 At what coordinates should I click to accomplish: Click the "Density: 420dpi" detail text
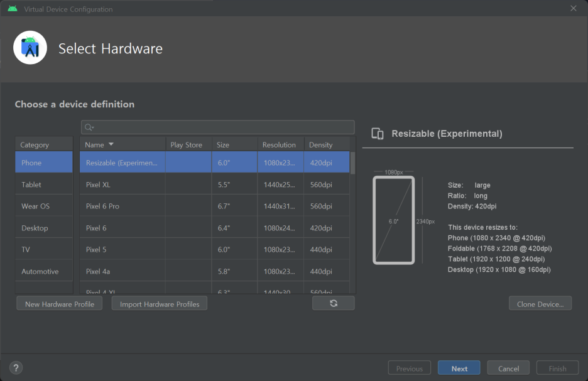pos(472,206)
